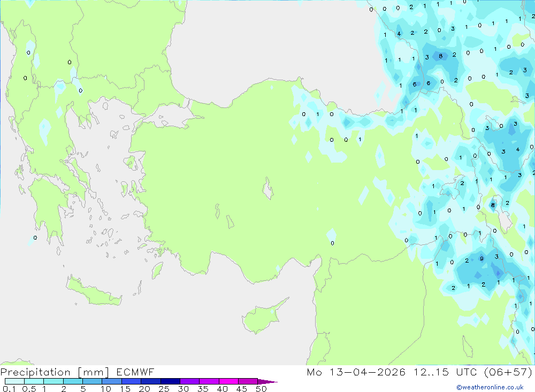Click the 5–10 mm legend swatch
The image size is (535, 392).
pos(92,381)
